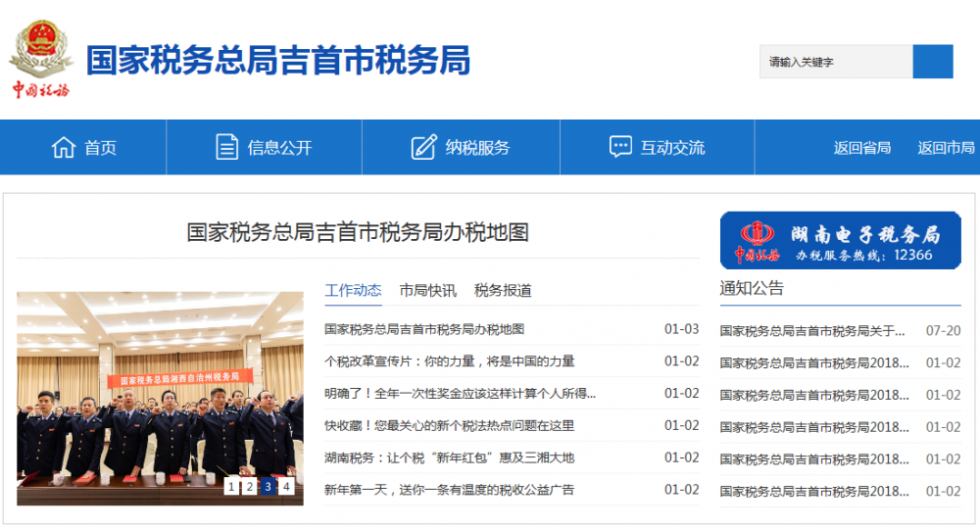Click the carousel photo of tax officers
Screen dimensions: 980x528
(160, 399)
